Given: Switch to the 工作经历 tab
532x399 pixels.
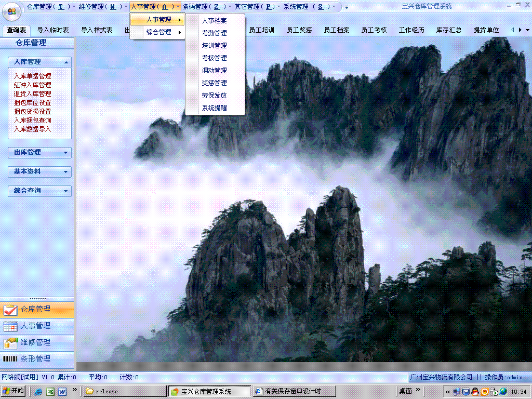Looking at the screenshot, I should [x=411, y=30].
